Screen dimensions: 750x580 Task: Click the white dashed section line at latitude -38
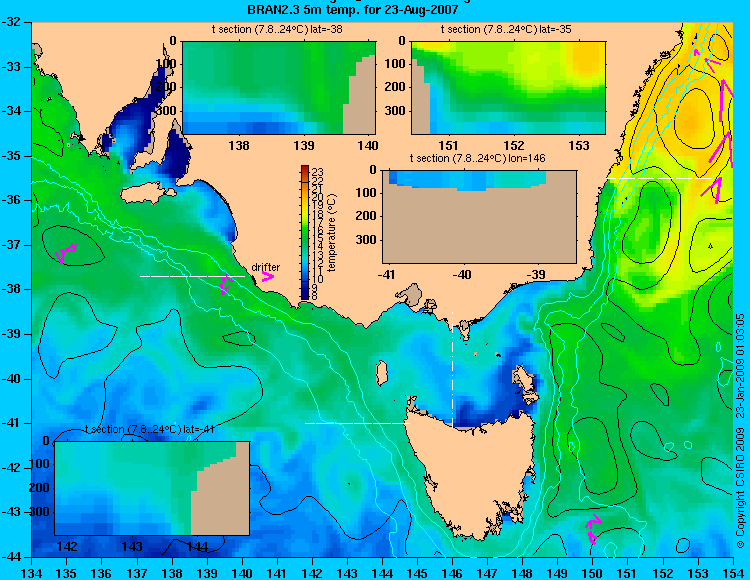pyautogui.click(x=192, y=276)
